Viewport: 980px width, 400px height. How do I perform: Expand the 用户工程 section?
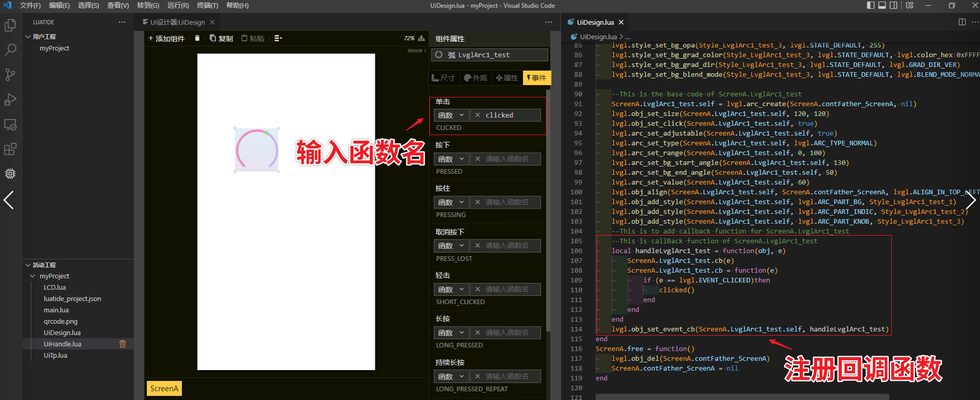coord(28,37)
